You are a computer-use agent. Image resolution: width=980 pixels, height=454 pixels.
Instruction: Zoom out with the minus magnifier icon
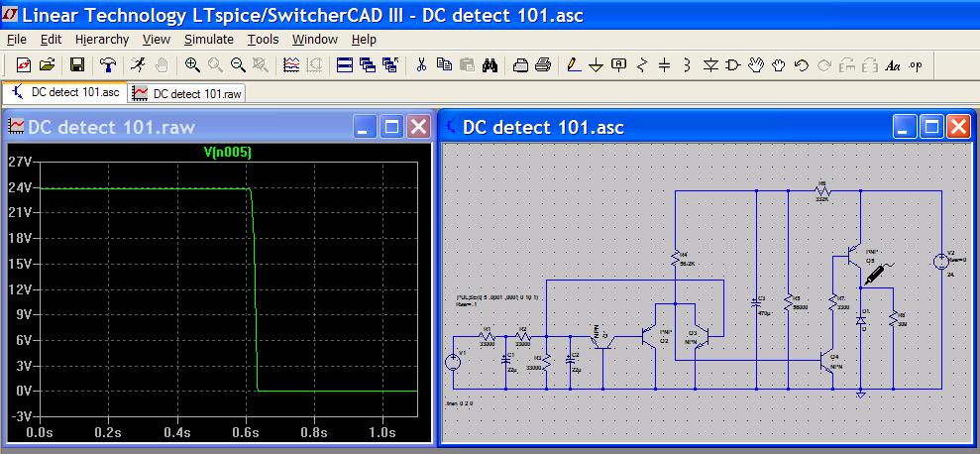238,64
